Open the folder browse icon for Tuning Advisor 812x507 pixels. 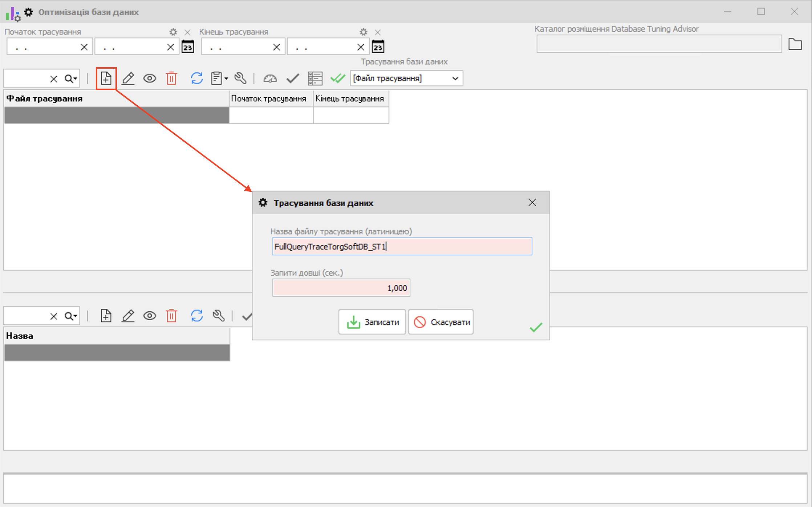pos(795,44)
